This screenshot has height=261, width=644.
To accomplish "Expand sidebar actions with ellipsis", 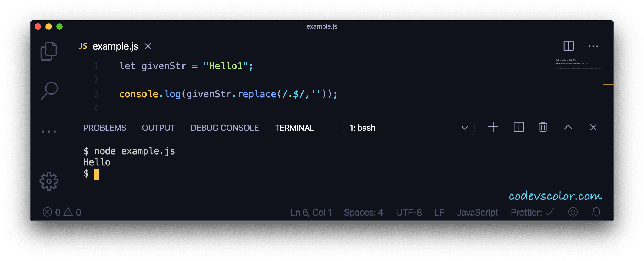I will (49, 131).
